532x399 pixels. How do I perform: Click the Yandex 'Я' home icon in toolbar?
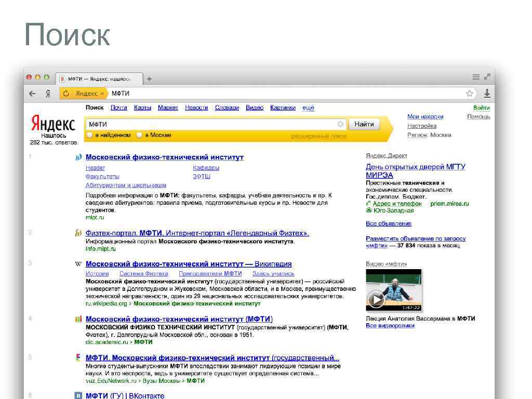coord(48,94)
